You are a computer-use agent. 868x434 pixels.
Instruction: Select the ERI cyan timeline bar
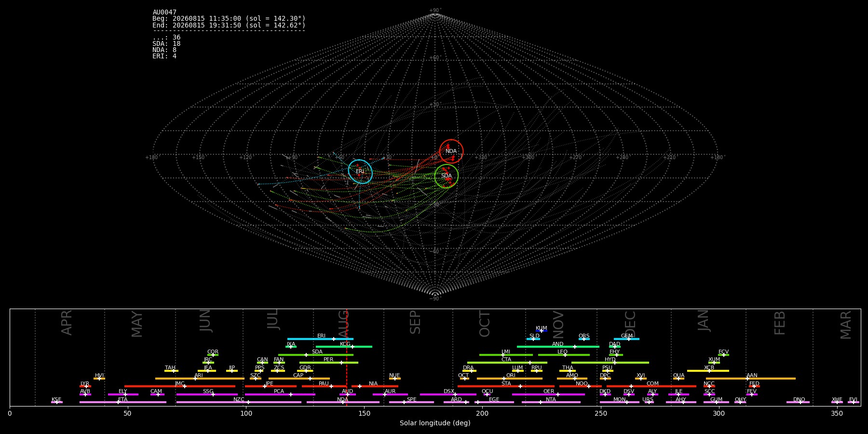(320, 339)
